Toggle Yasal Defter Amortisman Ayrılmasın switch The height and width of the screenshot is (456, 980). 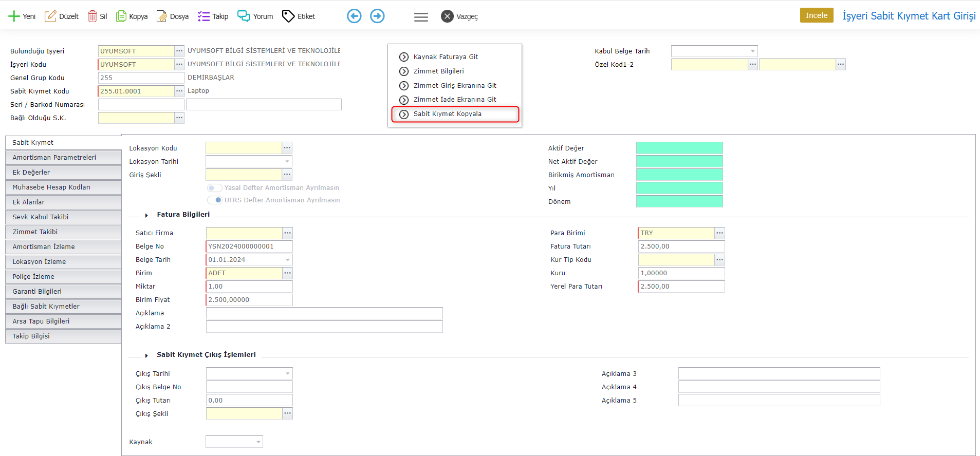tap(215, 188)
